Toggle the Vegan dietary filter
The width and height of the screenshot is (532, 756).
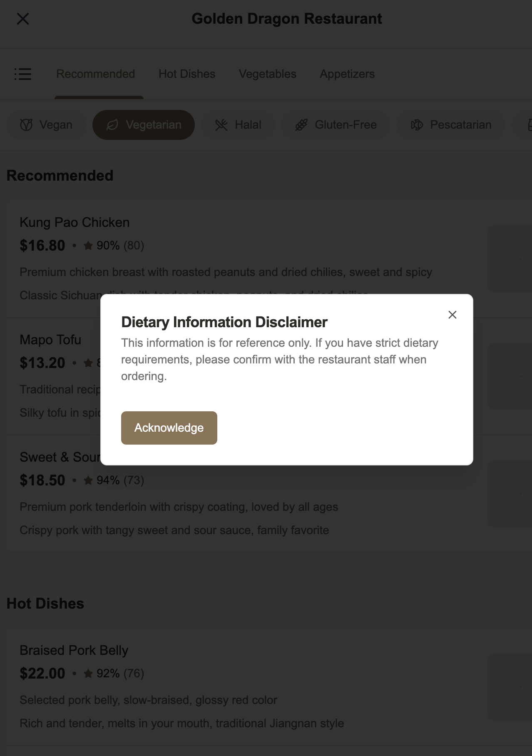point(46,125)
